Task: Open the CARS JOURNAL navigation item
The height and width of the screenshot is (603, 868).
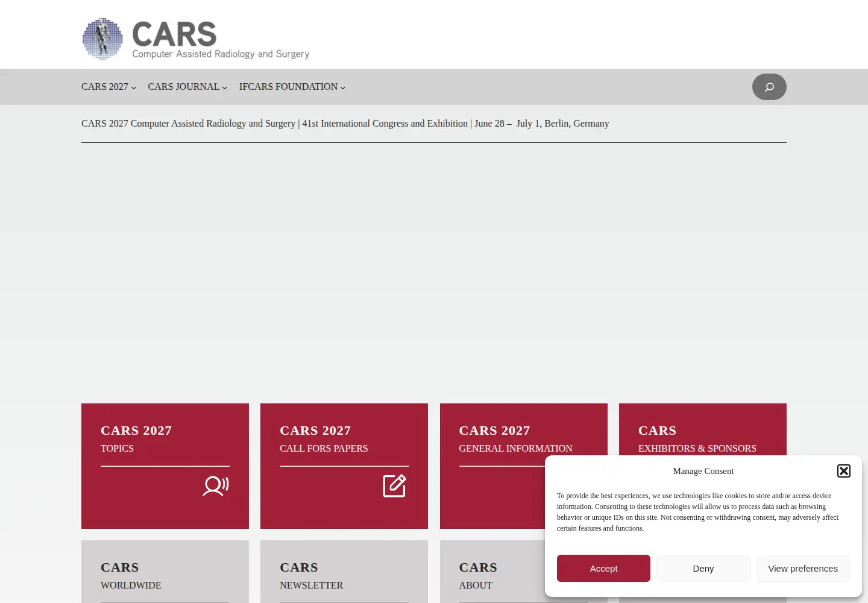Action: pyautogui.click(x=184, y=87)
